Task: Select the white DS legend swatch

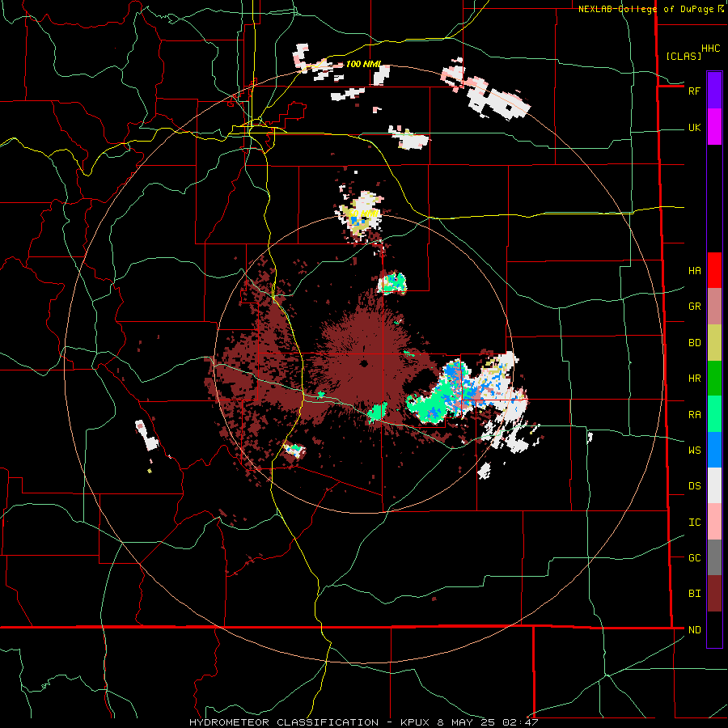Action: tap(714, 485)
